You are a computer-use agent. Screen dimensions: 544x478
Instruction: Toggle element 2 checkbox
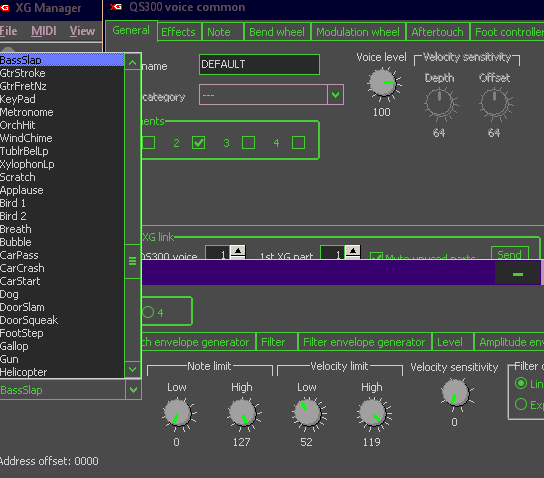click(x=198, y=143)
